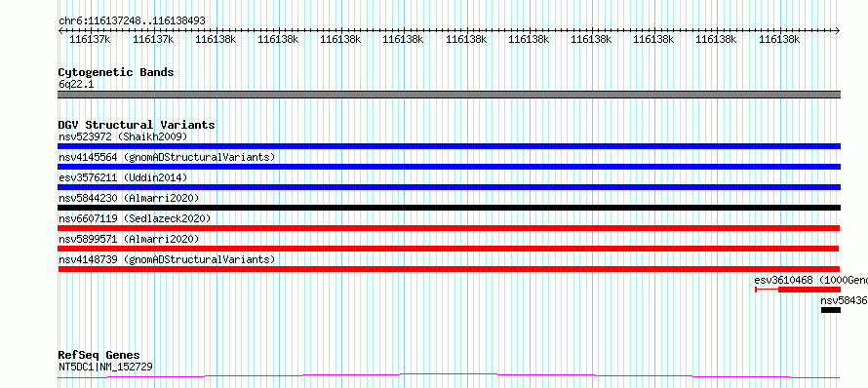Open the DGV Structural Variants track title
Image resolution: width=868 pixels, height=388 pixels.
pos(137,125)
